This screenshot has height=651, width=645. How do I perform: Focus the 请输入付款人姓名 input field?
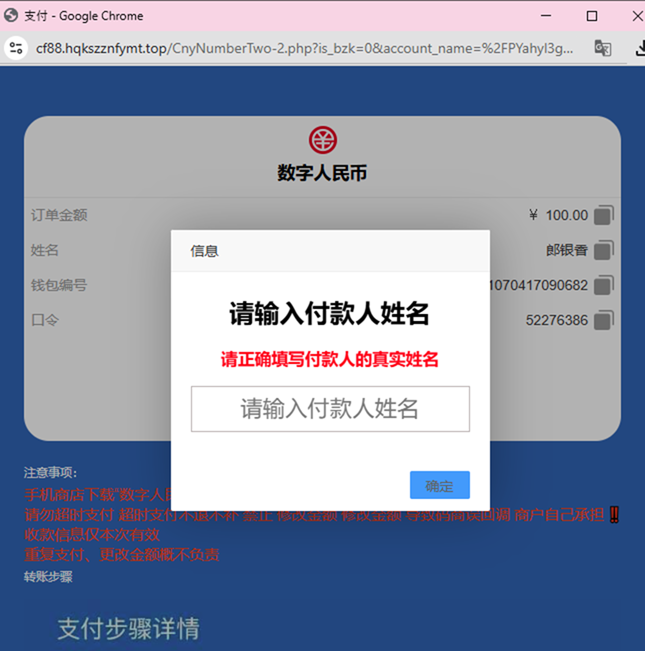click(x=330, y=409)
